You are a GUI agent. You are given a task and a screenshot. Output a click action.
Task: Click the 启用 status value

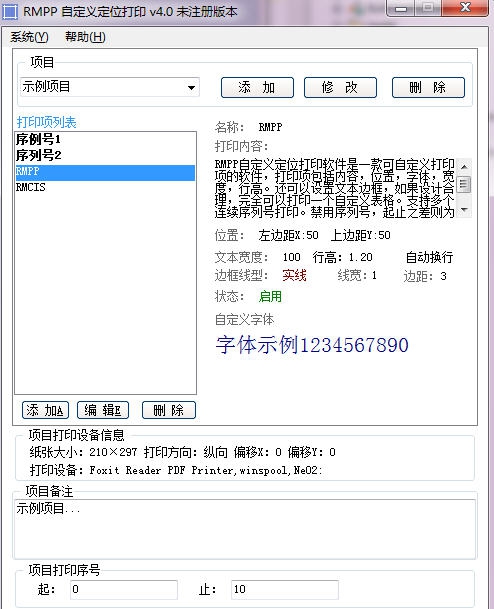(270, 296)
